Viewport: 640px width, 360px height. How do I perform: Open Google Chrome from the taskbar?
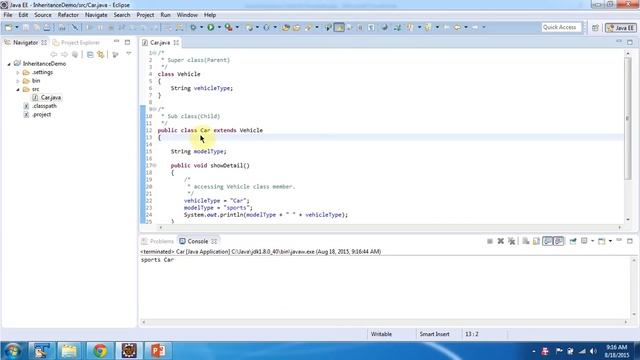coord(100,351)
